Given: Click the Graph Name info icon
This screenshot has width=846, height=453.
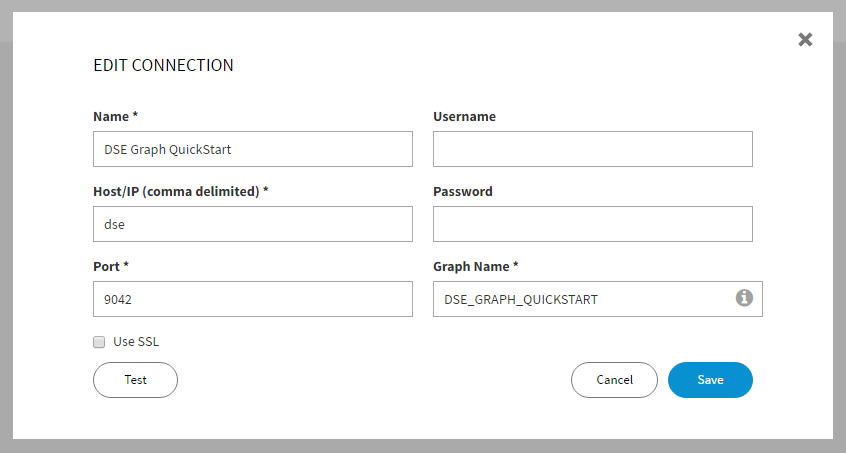Looking at the screenshot, I should 744,298.
